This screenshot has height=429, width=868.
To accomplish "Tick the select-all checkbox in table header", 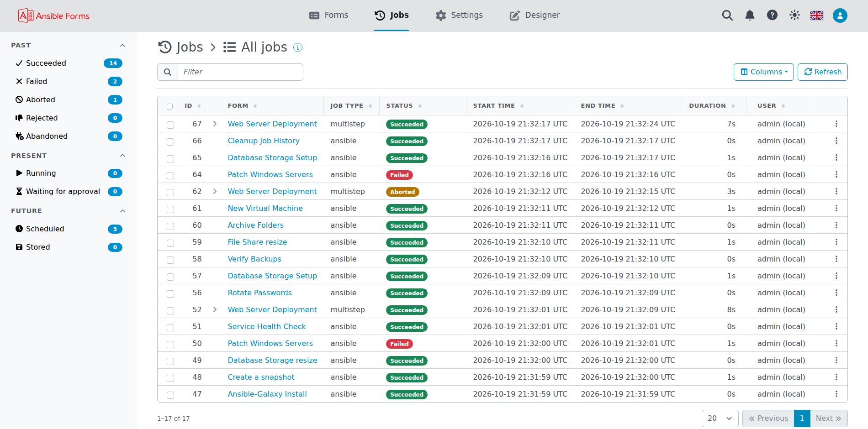I will (x=170, y=106).
